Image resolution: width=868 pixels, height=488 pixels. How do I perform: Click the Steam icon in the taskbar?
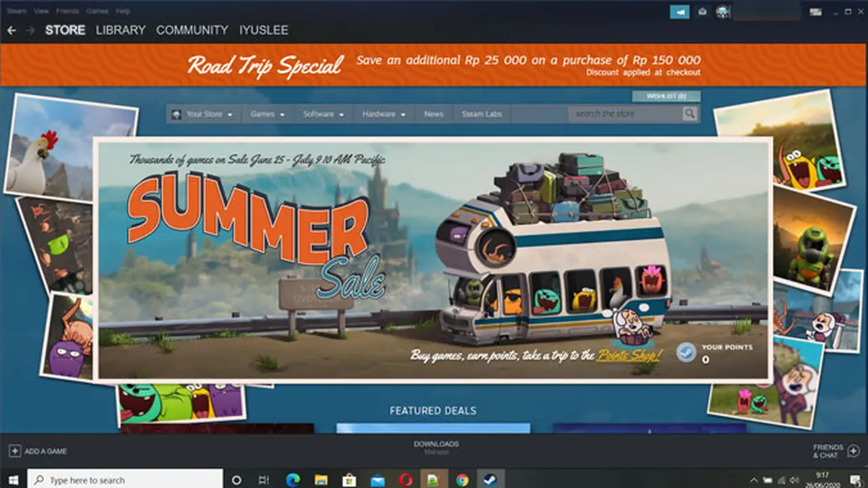[x=490, y=480]
